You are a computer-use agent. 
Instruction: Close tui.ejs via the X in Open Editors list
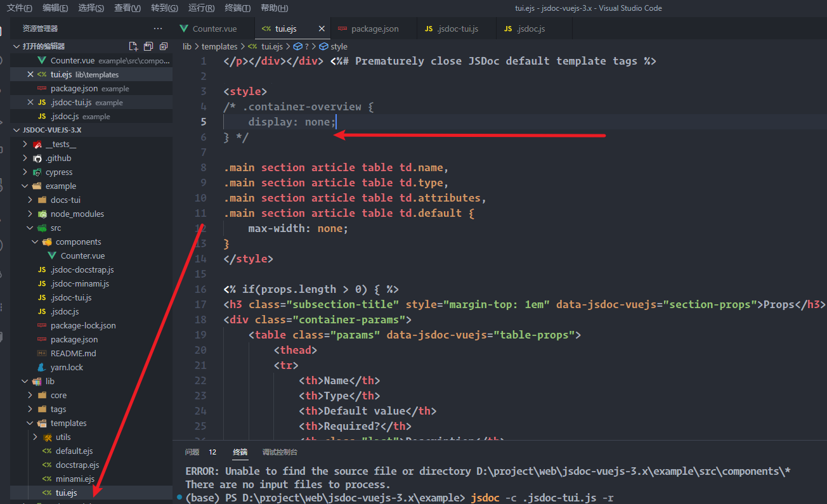(x=30, y=75)
